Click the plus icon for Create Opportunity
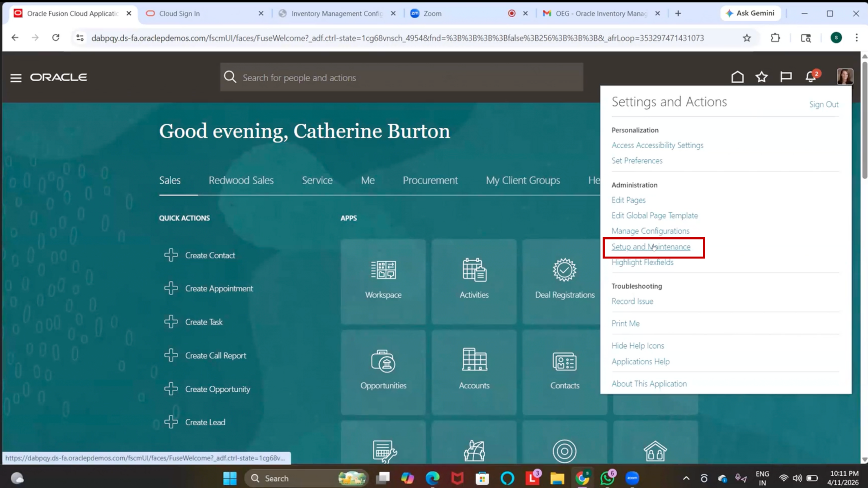The height and width of the screenshot is (488, 868). (171, 389)
